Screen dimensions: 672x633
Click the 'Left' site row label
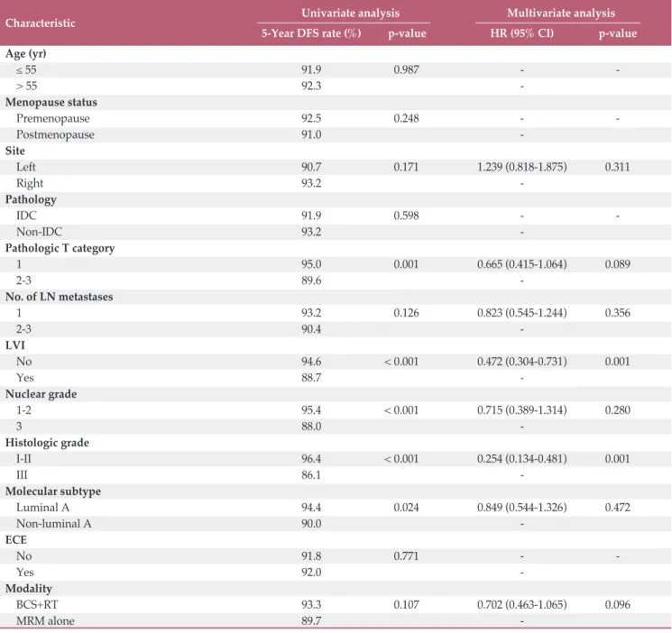26,167
